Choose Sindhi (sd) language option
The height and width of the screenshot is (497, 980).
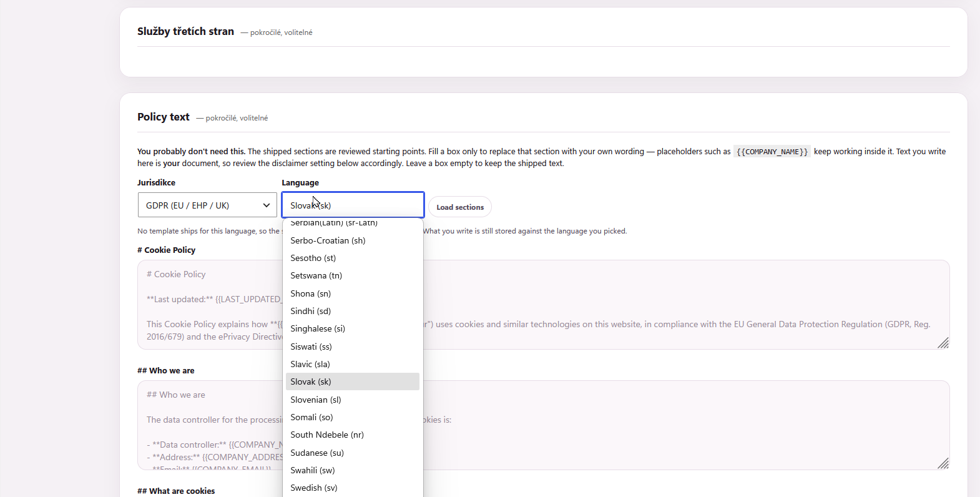coord(353,311)
